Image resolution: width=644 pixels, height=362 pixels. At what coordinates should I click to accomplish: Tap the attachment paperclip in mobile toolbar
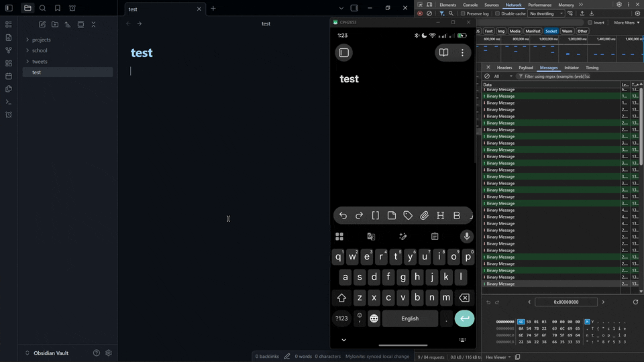tap(424, 215)
